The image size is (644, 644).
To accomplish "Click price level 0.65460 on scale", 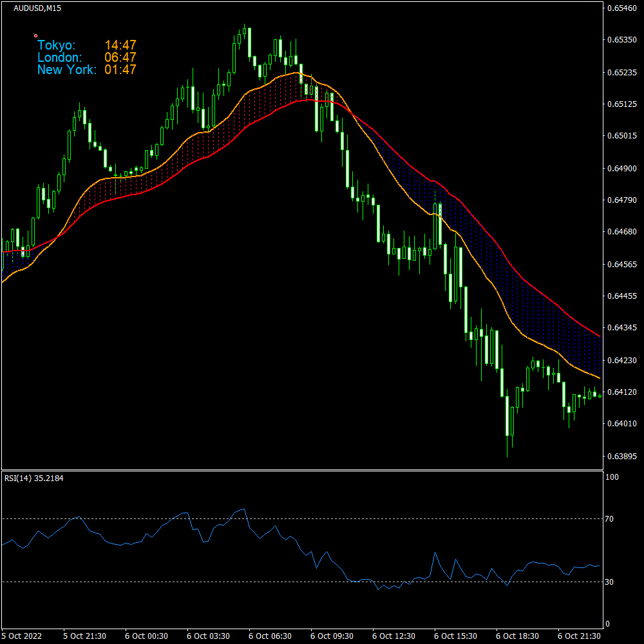I will 622,8.
